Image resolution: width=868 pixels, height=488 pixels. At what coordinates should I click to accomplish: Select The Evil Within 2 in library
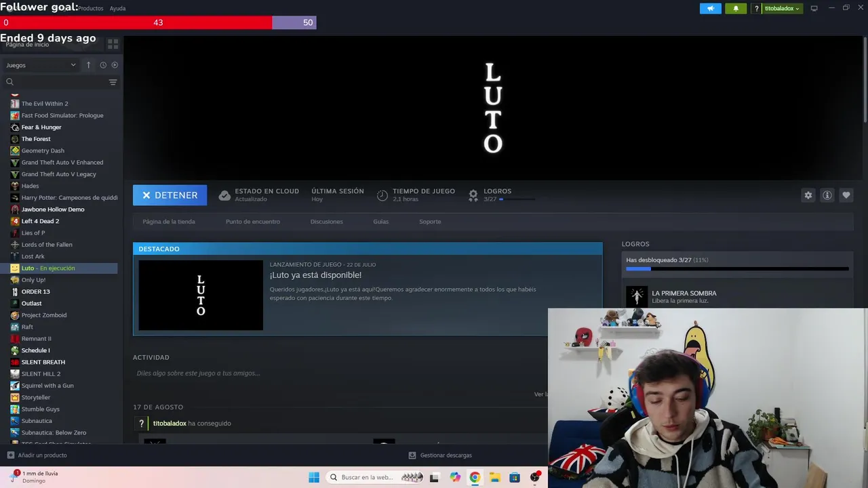coord(45,104)
